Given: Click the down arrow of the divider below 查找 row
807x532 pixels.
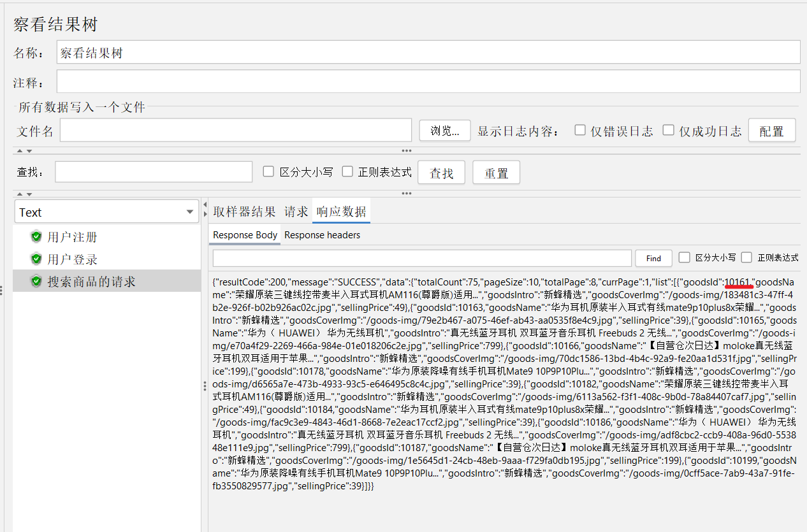Looking at the screenshot, I should [x=29, y=194].
